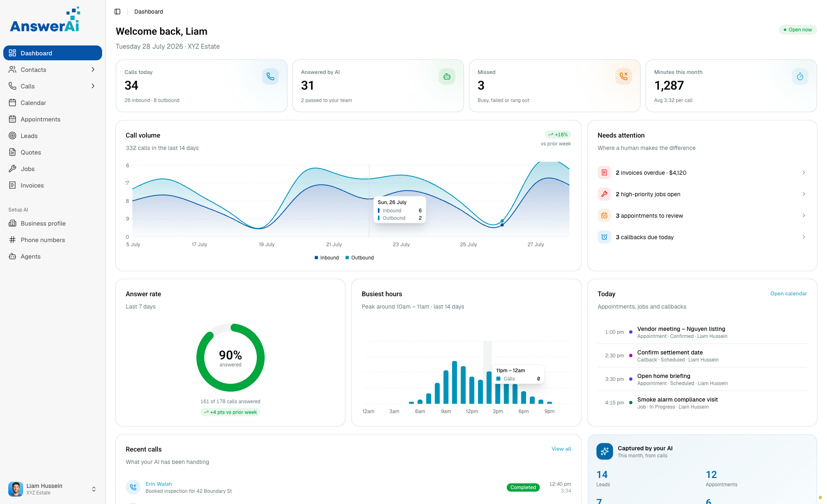827x504 pixels.
Task: Open Business profile settings
Action: [x=53, y=223]
